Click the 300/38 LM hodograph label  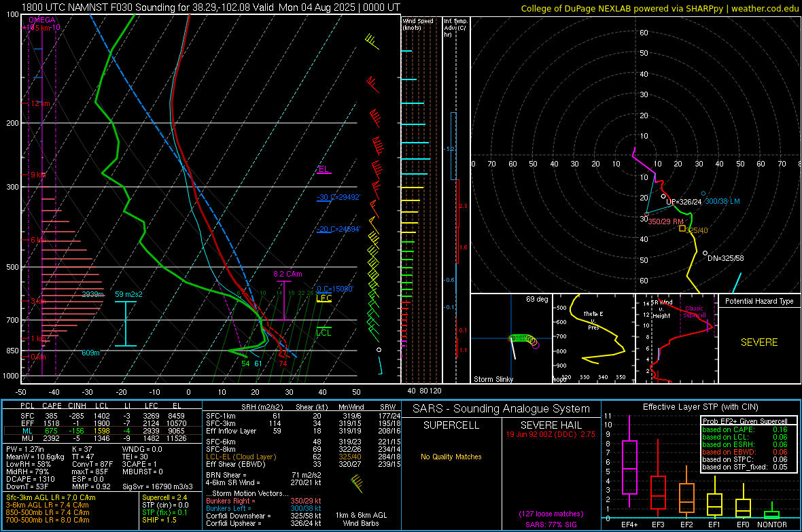pyautogui.click(x=722, y=202)
